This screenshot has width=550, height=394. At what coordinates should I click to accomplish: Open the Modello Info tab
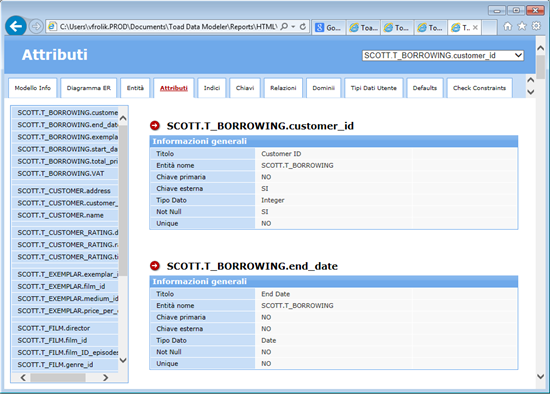33,88
